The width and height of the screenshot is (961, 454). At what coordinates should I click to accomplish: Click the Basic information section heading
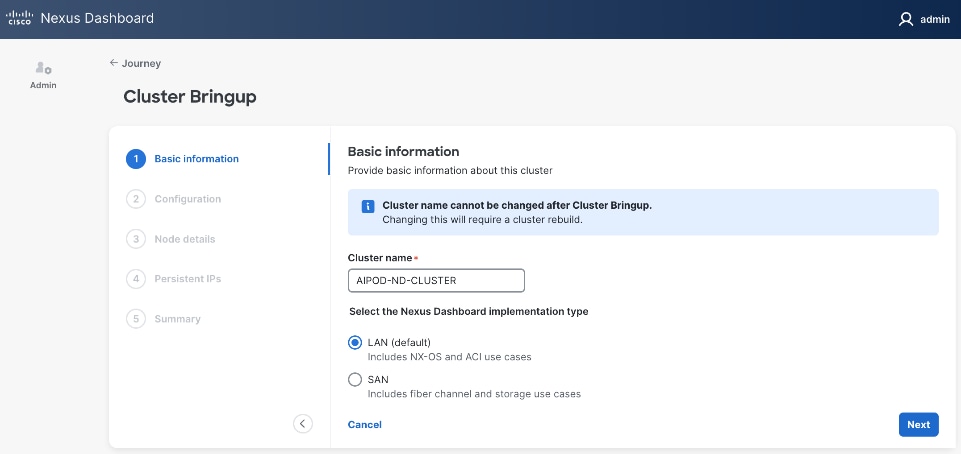403,151
